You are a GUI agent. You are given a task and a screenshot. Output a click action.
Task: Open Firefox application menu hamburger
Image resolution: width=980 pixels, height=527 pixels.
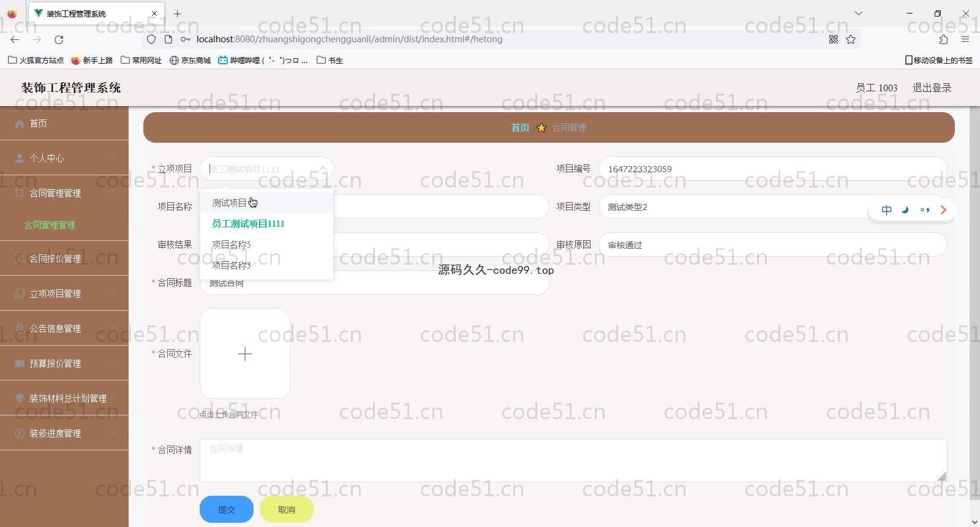(x=965, y=39)
